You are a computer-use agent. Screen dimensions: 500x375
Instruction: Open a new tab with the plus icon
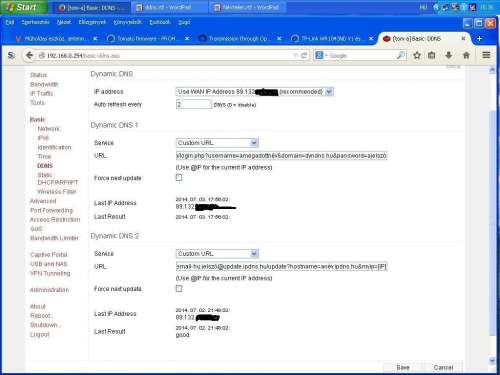click(479, 39)
